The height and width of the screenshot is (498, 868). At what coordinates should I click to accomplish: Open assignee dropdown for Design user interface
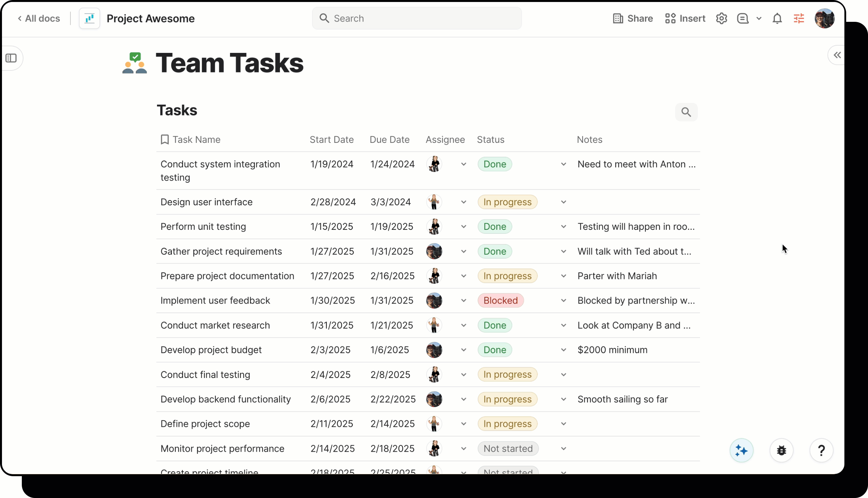[x=463, y=202]
